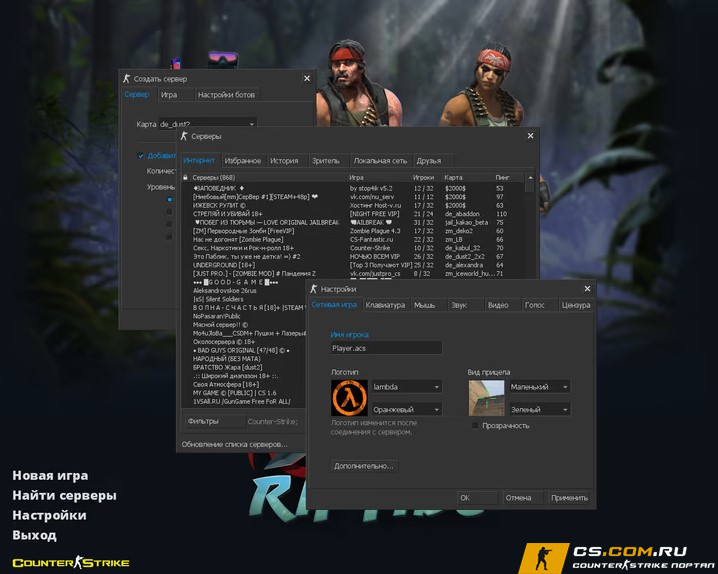Click the crosshair preview thumbnail
This screenshot has width=718, height=574.
(486, 398)
